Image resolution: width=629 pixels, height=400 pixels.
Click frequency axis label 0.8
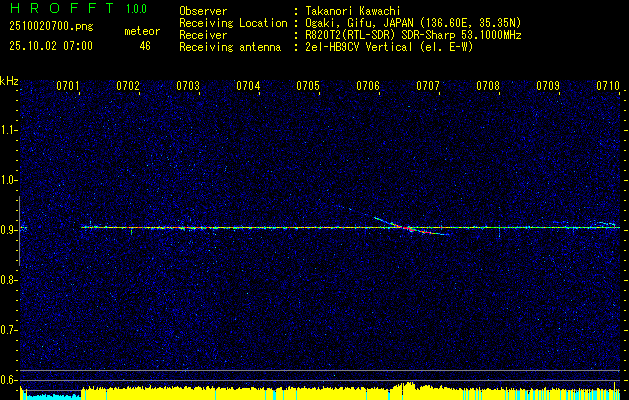[x=8, y=280]
